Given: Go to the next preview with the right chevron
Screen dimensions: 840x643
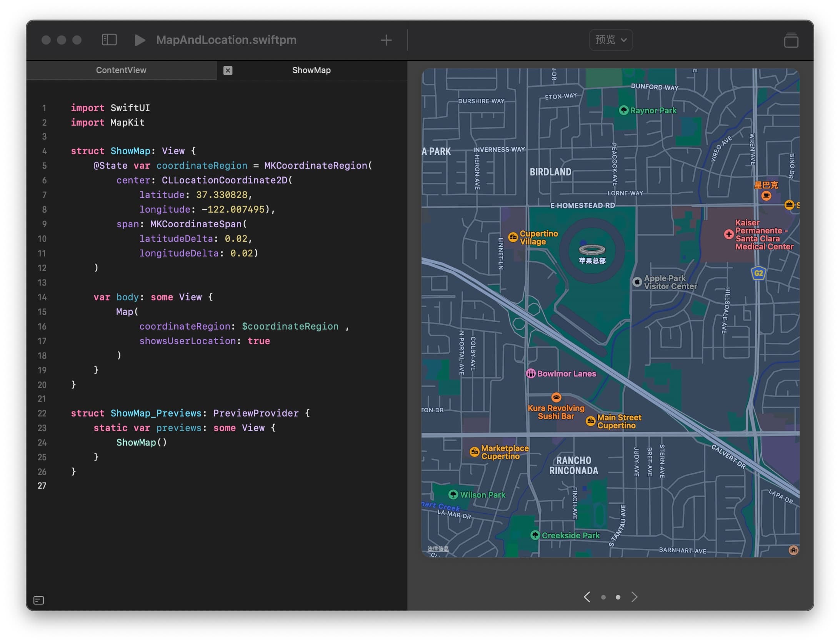Looking at the screenshot, I should pos(634,597).
